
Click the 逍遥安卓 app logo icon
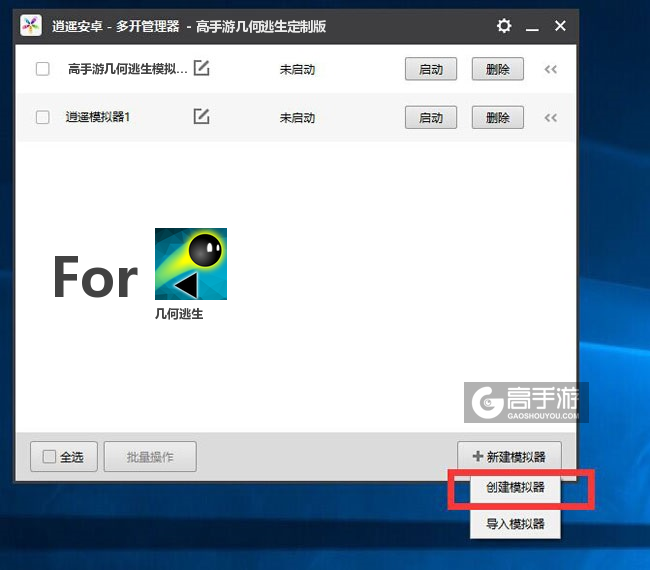coord(31,26)
